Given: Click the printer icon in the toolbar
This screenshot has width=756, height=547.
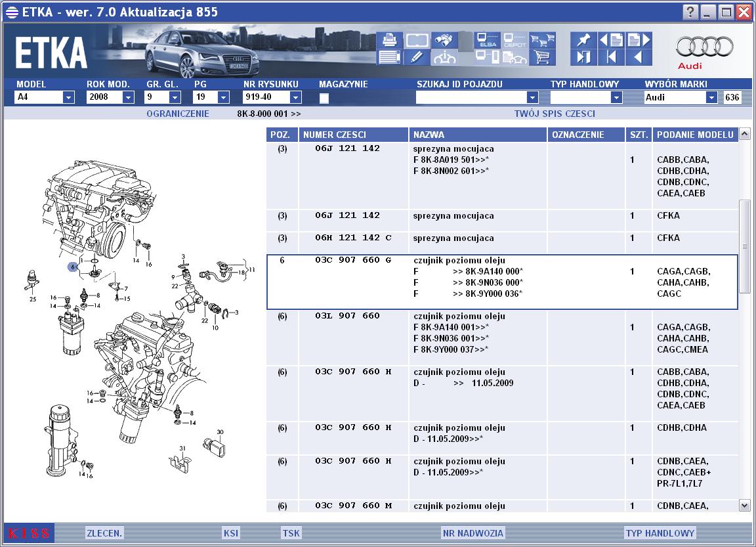Looking at the screenshot, I should 388,40.
